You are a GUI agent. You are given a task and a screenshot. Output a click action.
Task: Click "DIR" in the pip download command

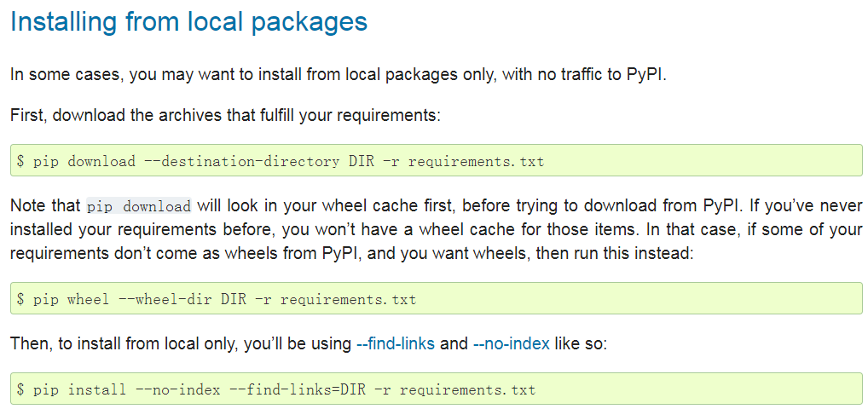click(361, 161)
